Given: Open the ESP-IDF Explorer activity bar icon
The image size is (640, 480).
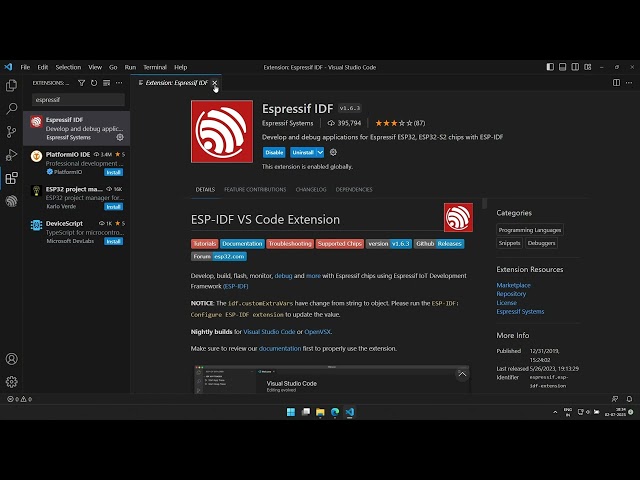Looking at the screenshot, I should [11, 201].
